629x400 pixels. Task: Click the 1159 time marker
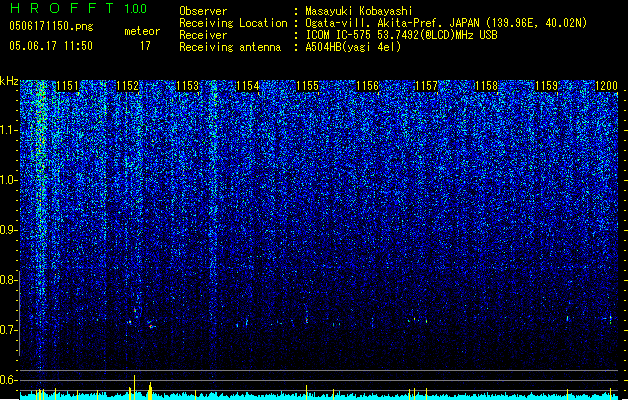pos(547,86)
